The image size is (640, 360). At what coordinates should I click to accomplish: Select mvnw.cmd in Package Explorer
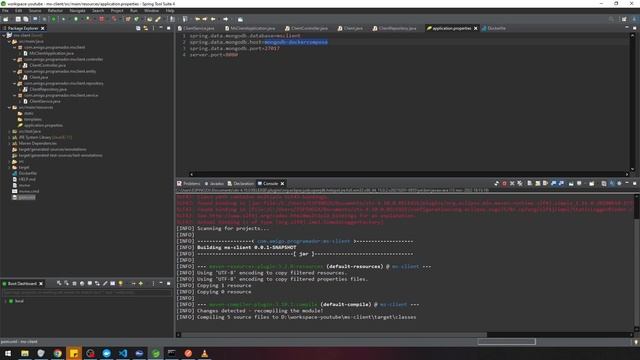(29, 191)
